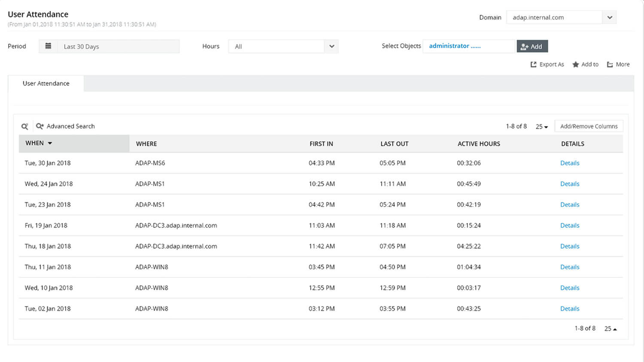644x362 pixels.
Task: Open Details for Thu, 18 Jan 2018
Action: coord(570,246)
